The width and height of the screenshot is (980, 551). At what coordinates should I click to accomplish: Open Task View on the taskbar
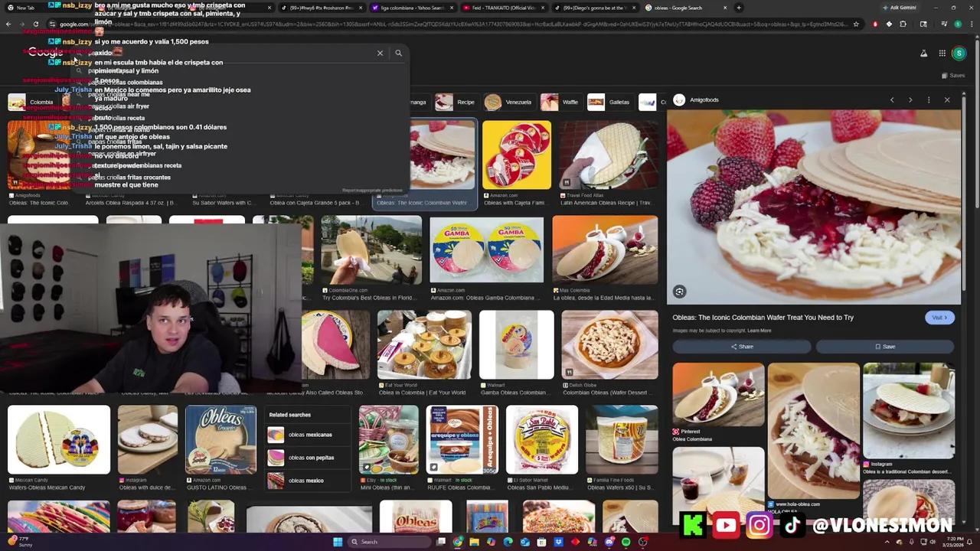pos(441,542)
